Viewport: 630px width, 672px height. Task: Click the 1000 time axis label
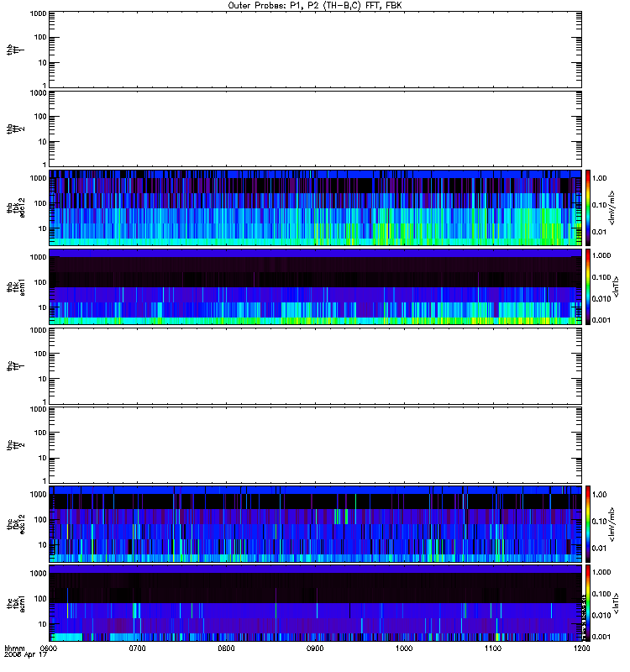coord(404,648)
